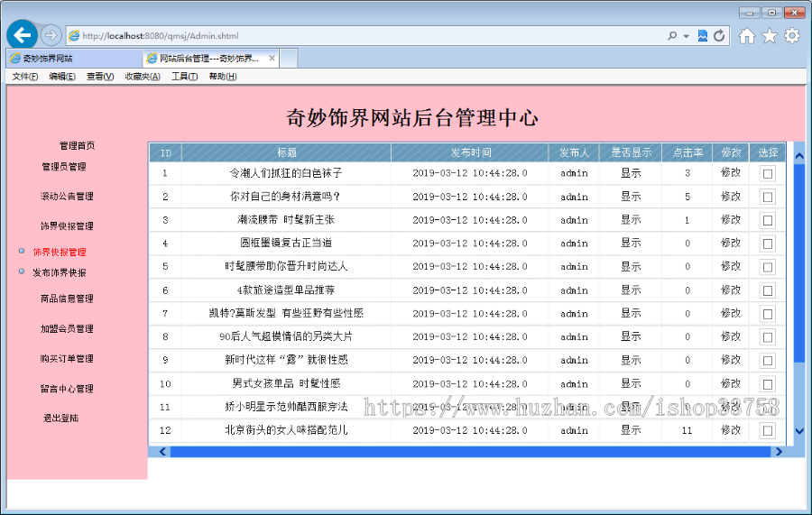Go to browser home page icon
This screenshot has height=515, width=812.
pyautogui.click(x=747, y=36)
